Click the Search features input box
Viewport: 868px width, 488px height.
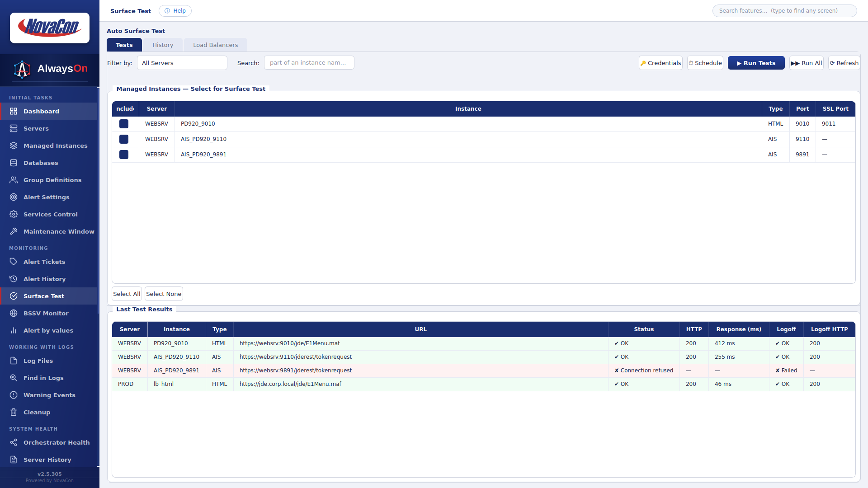click(785, 11)
